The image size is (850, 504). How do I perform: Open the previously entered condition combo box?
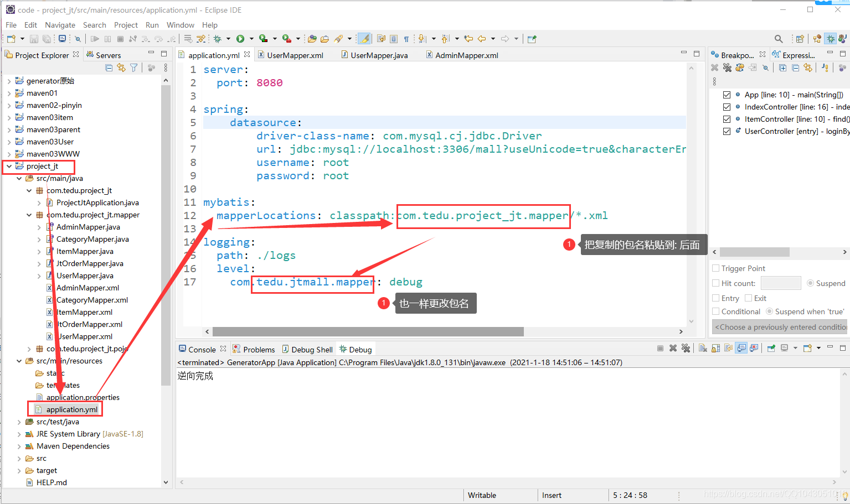[x=780, y=327]
